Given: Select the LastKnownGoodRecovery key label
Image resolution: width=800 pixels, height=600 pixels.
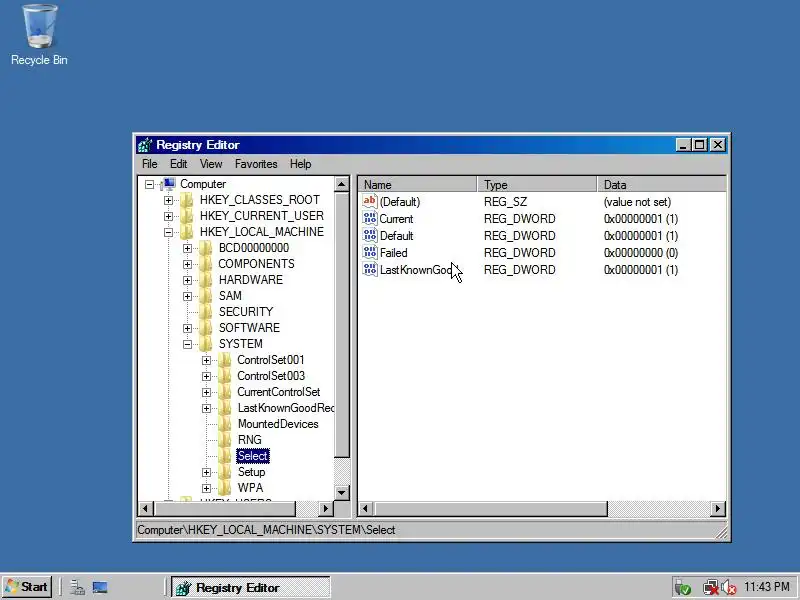Looking at the screenshot, I should [286, 408].
